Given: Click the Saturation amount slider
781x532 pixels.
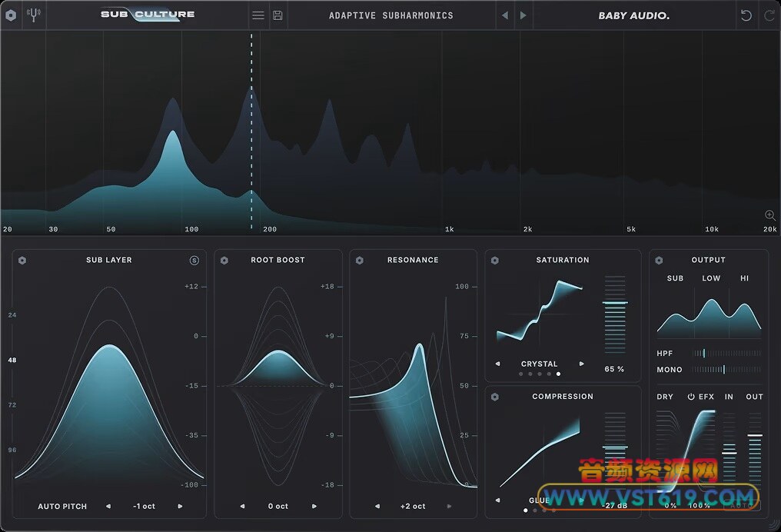Looking at the screenshot, I should click(615, 314).
